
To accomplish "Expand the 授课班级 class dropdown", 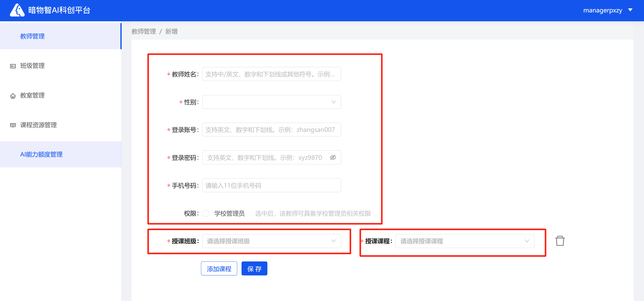I will (271, 241).
